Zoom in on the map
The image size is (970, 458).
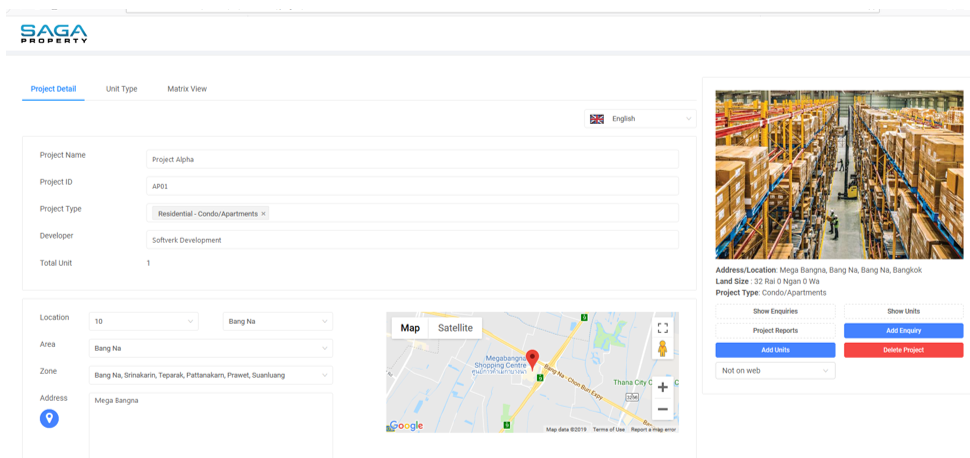tap(662, 387)
